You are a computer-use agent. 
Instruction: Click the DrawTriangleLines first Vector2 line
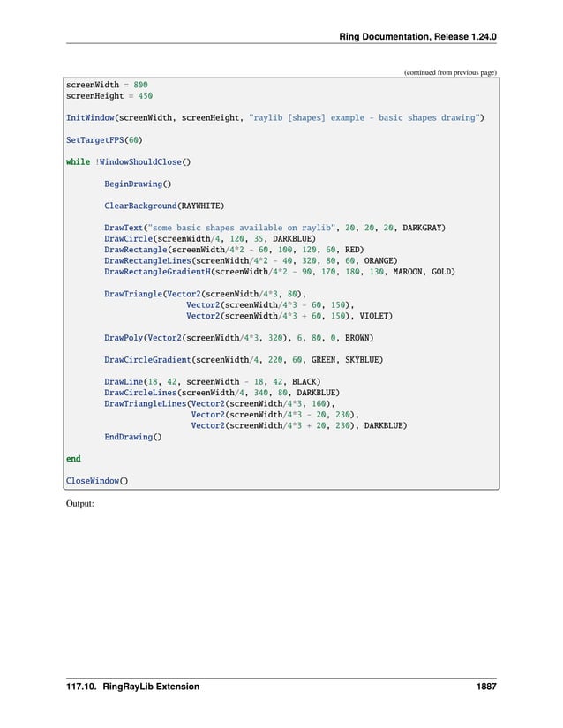tap(220, 403)
